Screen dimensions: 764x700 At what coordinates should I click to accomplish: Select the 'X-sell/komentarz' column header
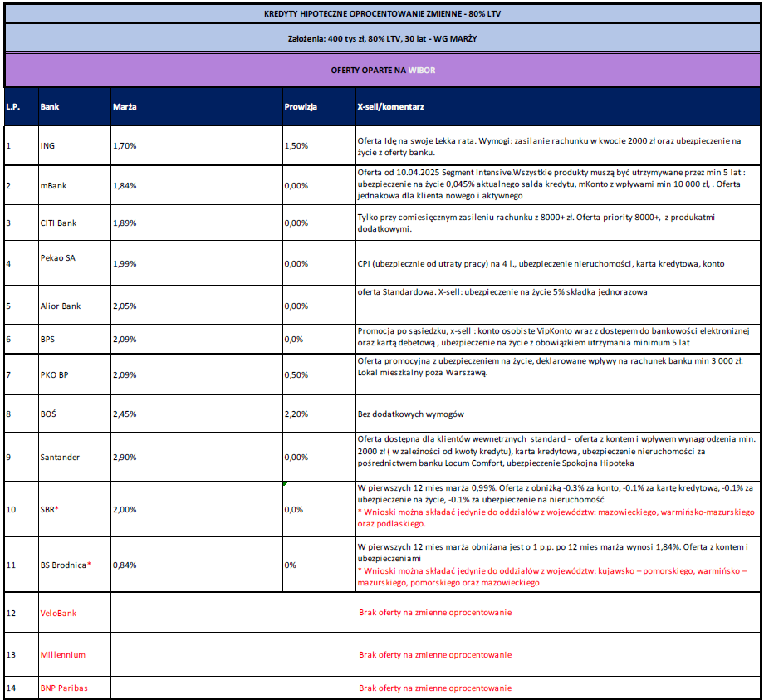(390, 107)
